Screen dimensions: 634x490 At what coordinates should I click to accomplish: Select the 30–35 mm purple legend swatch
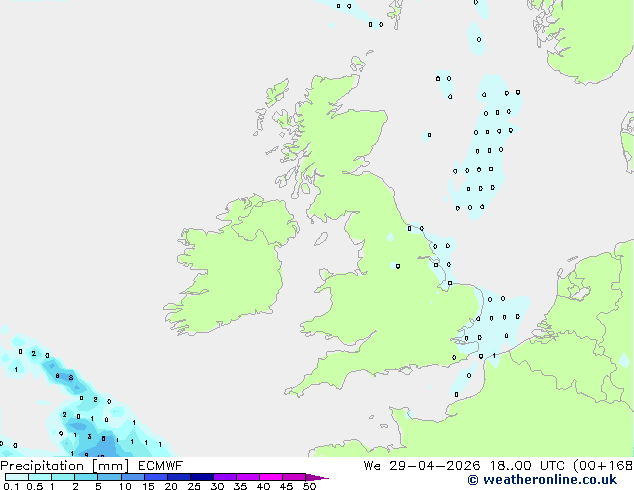[225, 477]
